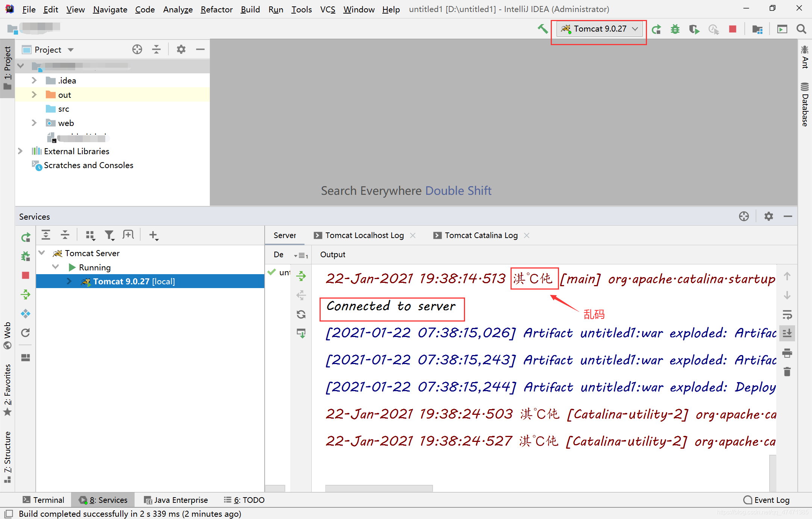The image size is (812, 519).
Task: Open Project panel gear settings
Action: (x=181, y=49)
